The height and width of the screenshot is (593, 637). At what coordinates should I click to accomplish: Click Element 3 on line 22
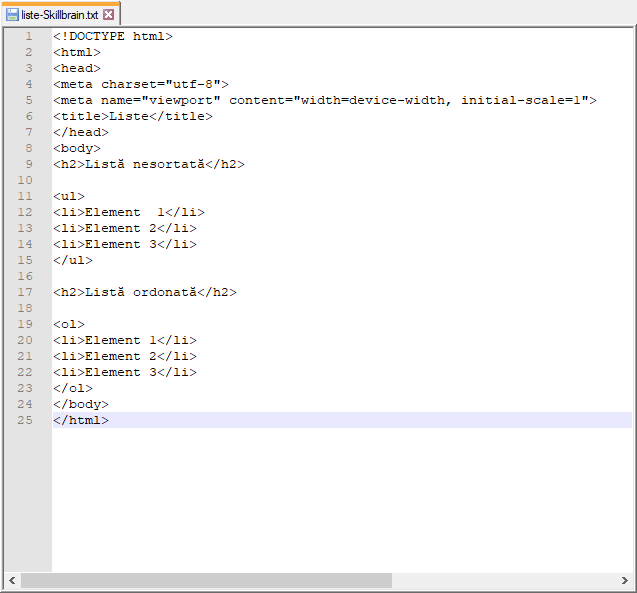pos(125,372)
